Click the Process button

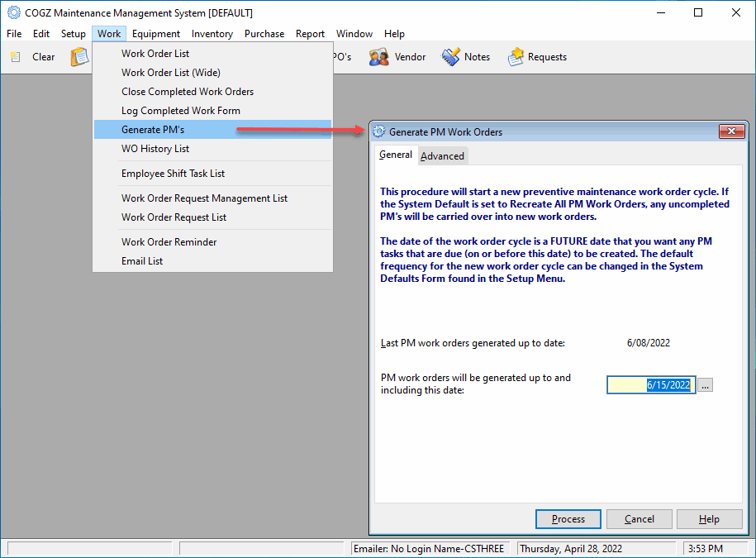[568, 519]
